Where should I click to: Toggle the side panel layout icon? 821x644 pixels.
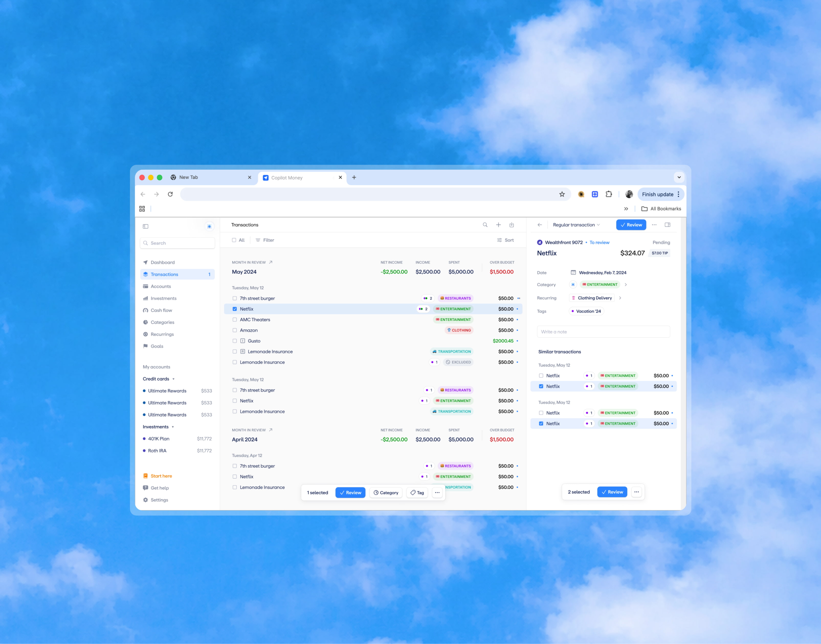pos(667,225)
